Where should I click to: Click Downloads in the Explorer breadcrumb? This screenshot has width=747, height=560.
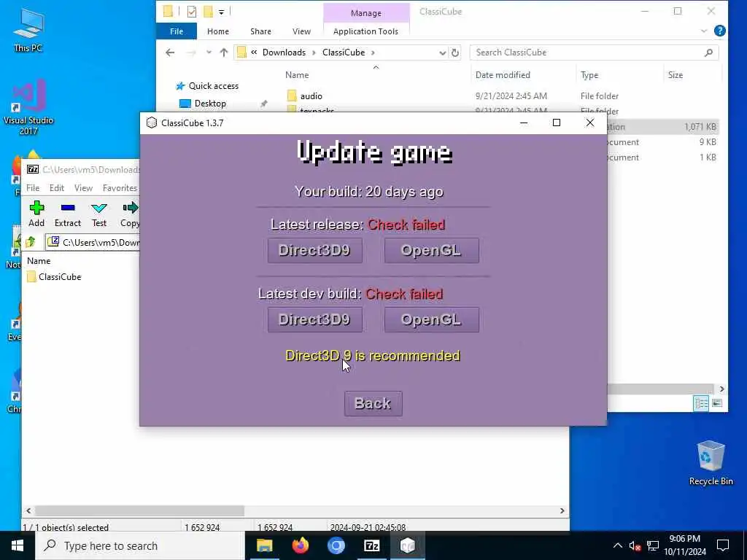click(284, 52)
